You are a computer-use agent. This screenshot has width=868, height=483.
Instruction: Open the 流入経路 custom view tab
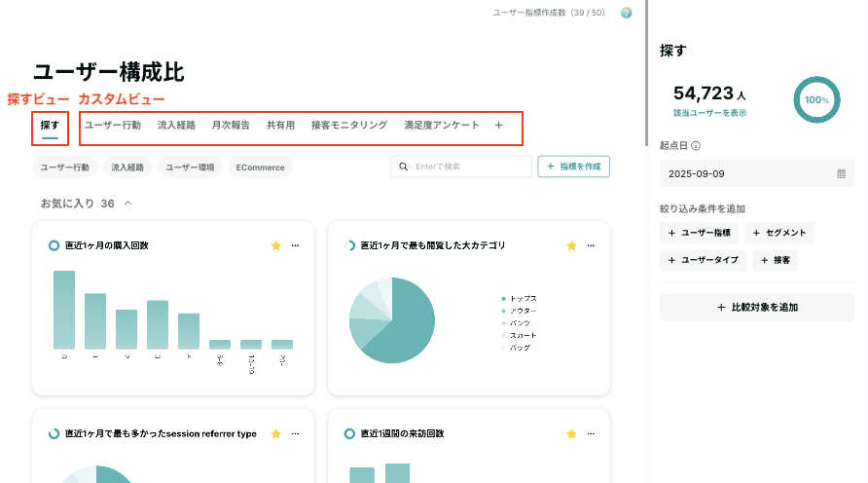[x=176, y=126]
